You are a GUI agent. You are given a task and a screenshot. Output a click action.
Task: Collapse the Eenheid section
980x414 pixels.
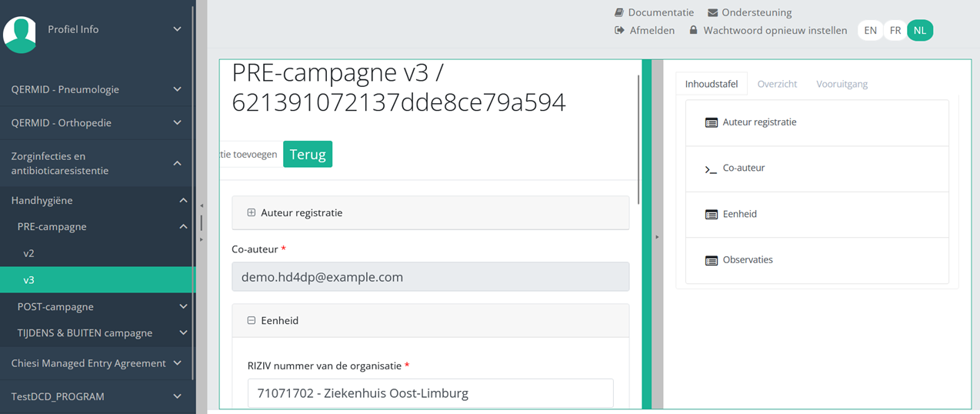point(252,320)
